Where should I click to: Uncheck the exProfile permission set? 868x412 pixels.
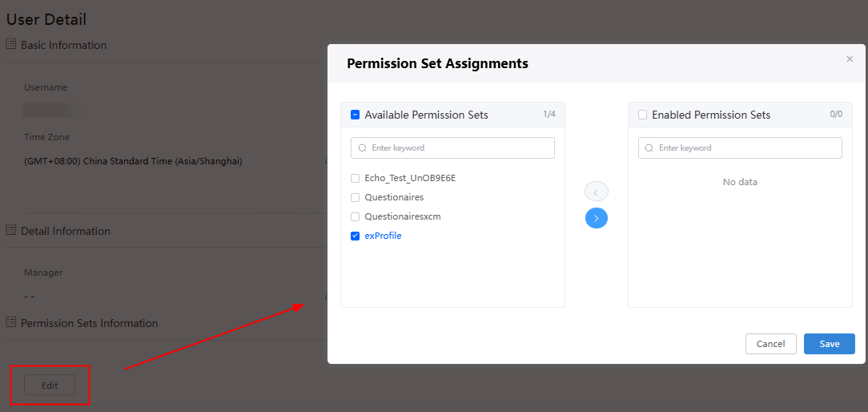click(x=356, y=236)
